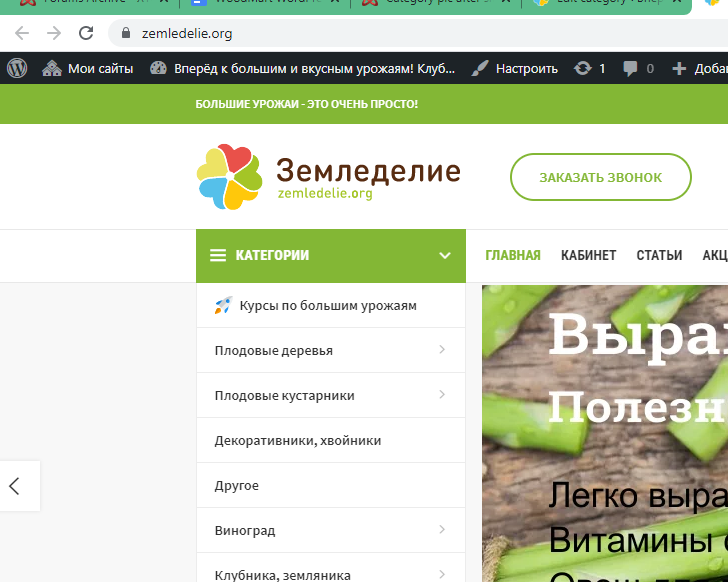Click the browser Forward arrow
Image resolution: width=728 pixels, height=582 pixels.
(x=54, y=33)
